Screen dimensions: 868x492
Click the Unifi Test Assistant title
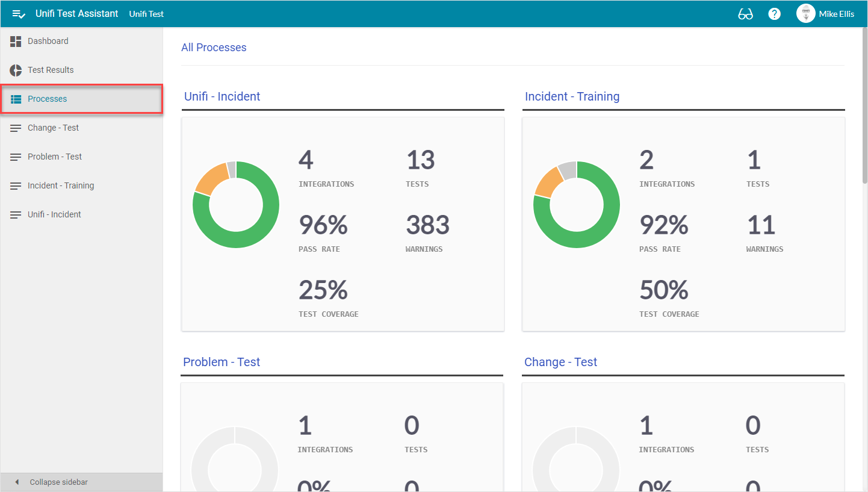tap(76, 14)
